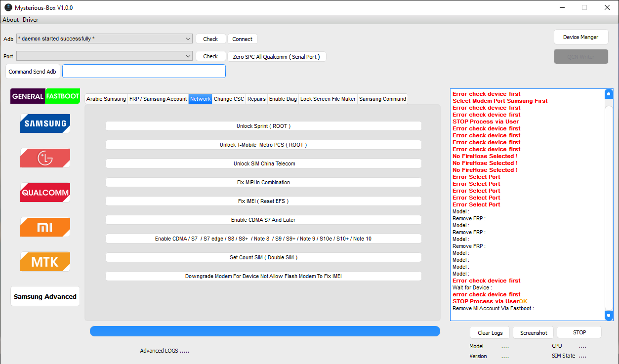Click the 'CPU' status label

coord(557,346)
